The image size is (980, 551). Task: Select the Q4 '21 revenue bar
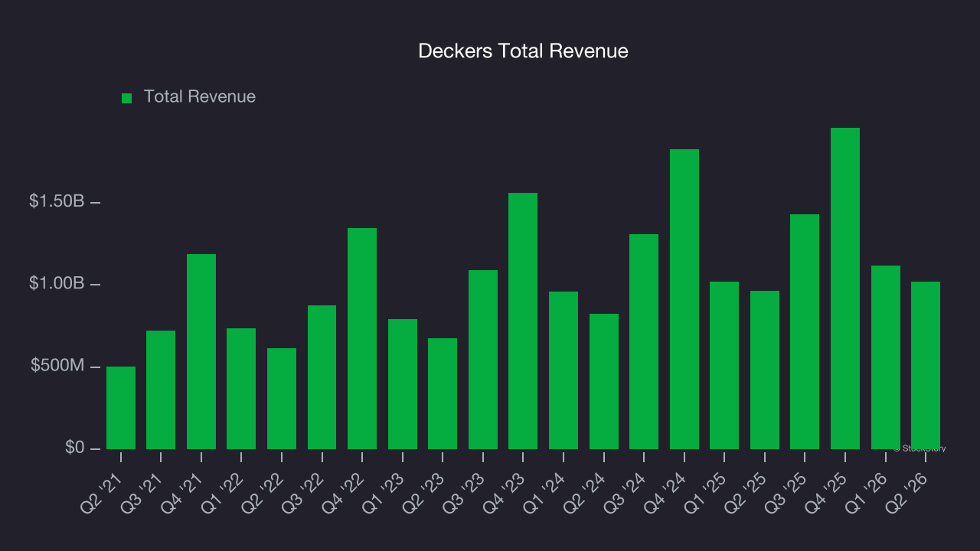pos(201,352)
